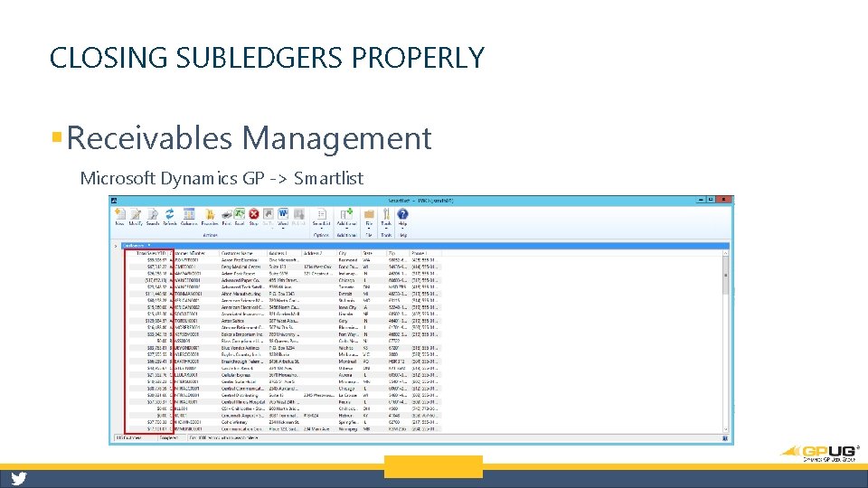
Task: Click the Go To toolbar icon
Action: click(268, 214)
